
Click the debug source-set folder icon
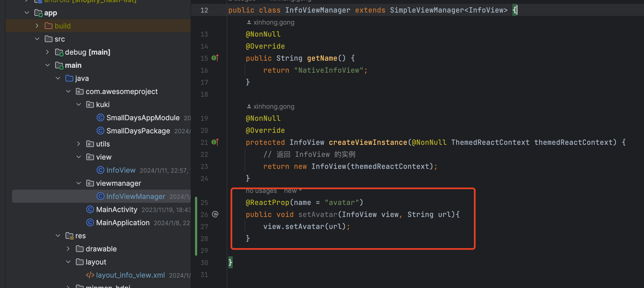tap(59, 52)
